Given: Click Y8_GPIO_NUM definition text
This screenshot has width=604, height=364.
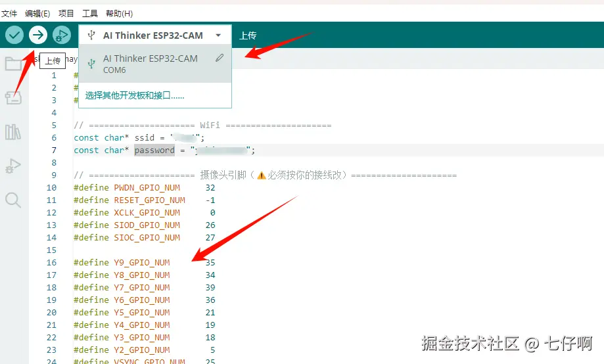Looking at the screenshot, I should pyautogui.click(x=142, y=275).
